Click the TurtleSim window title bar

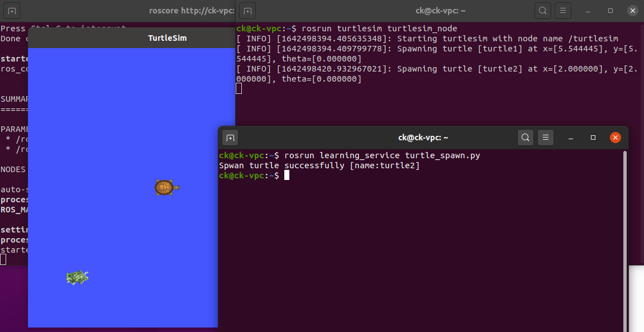click(x=131, y=38)
